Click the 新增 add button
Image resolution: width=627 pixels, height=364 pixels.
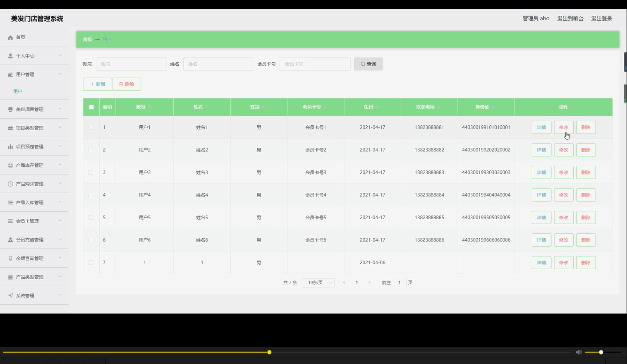(x=98, y=84)
